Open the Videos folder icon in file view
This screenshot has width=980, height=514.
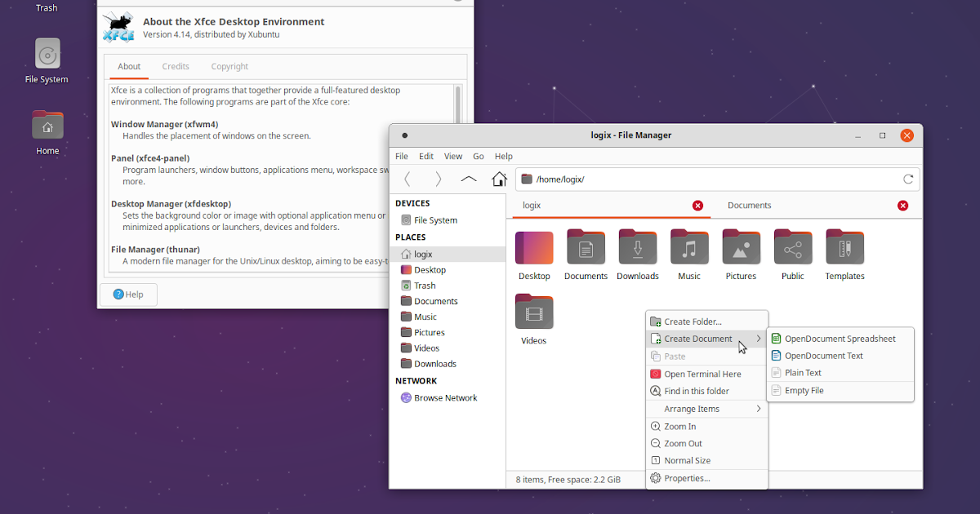534,312
